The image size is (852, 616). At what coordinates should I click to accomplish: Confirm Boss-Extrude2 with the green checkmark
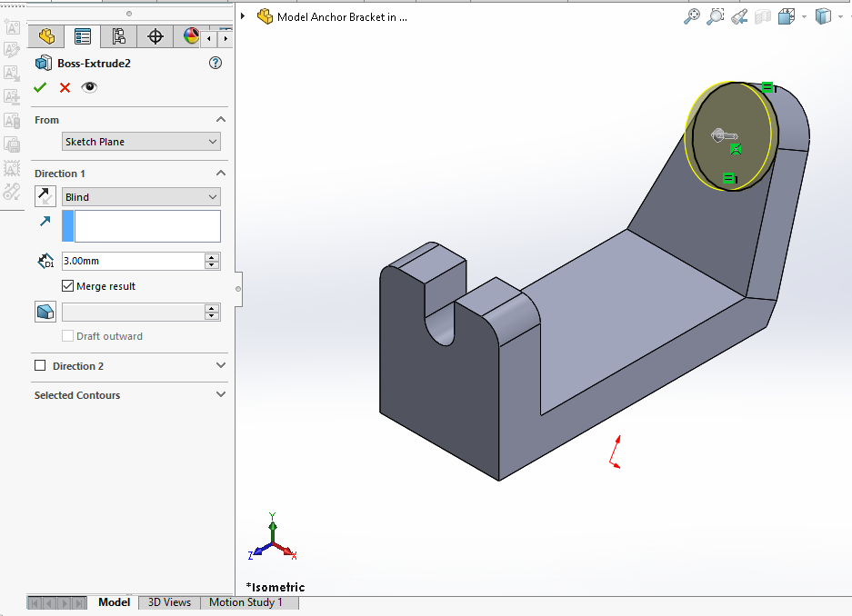(x=40, y=87)
